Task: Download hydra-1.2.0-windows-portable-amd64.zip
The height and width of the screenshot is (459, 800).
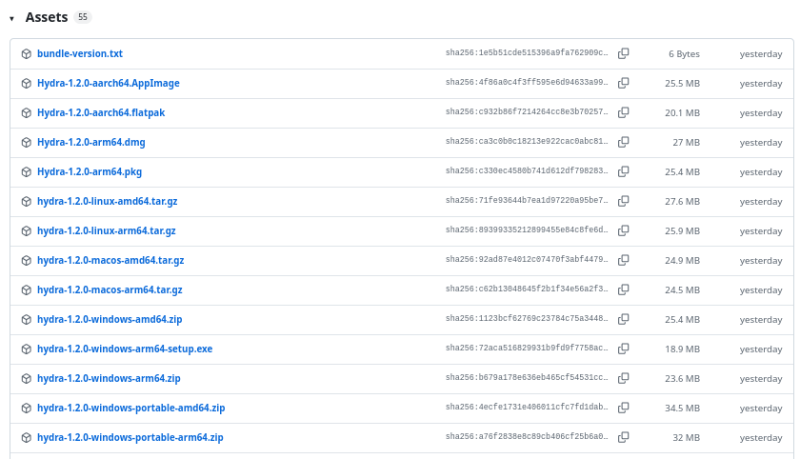Action: click(x=131, y=408)
